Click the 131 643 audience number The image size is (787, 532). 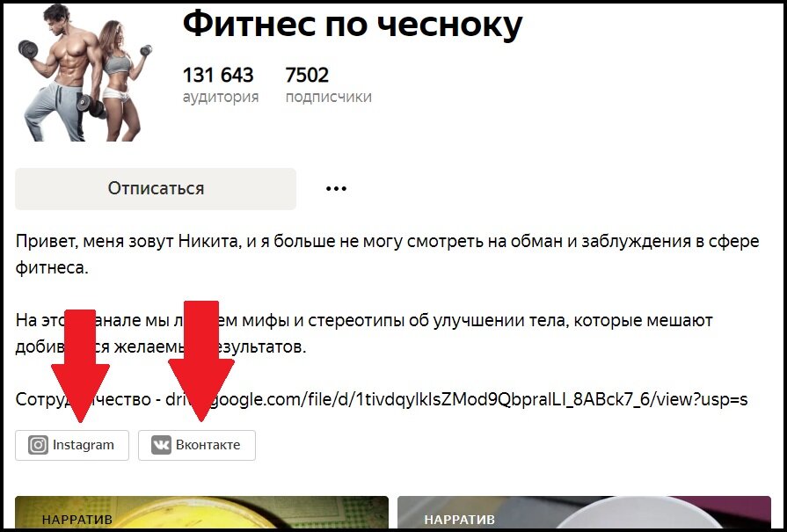218,76
